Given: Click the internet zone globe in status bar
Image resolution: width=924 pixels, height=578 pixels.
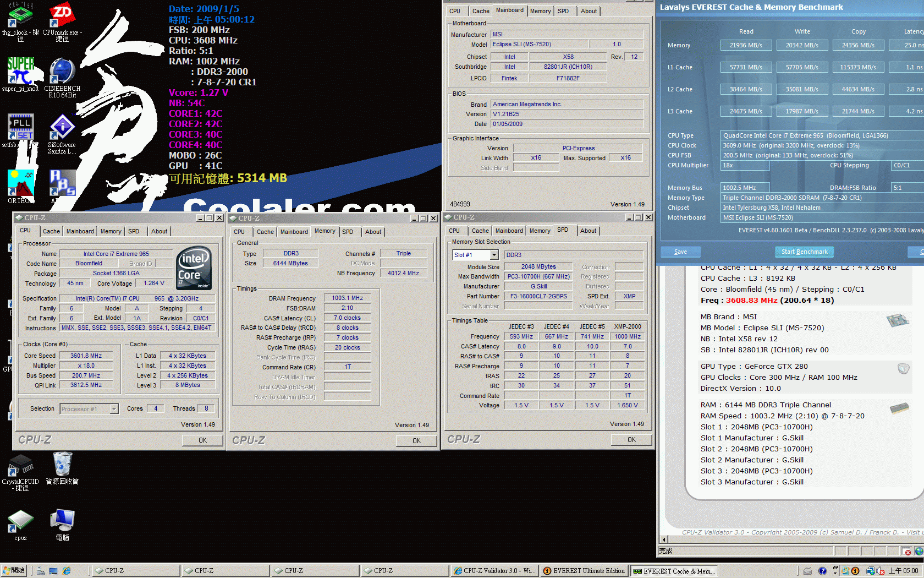Looking at the screenshot, I should 919,551.
